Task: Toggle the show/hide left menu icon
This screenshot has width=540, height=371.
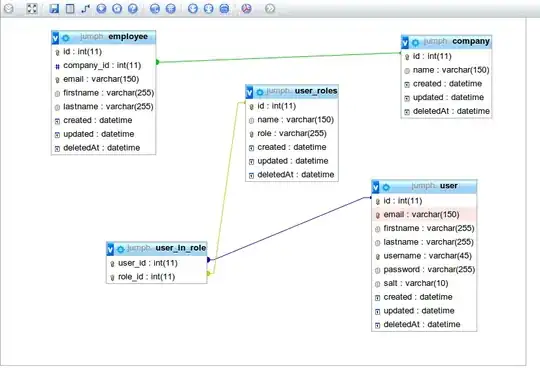Action: coord(9,9)
